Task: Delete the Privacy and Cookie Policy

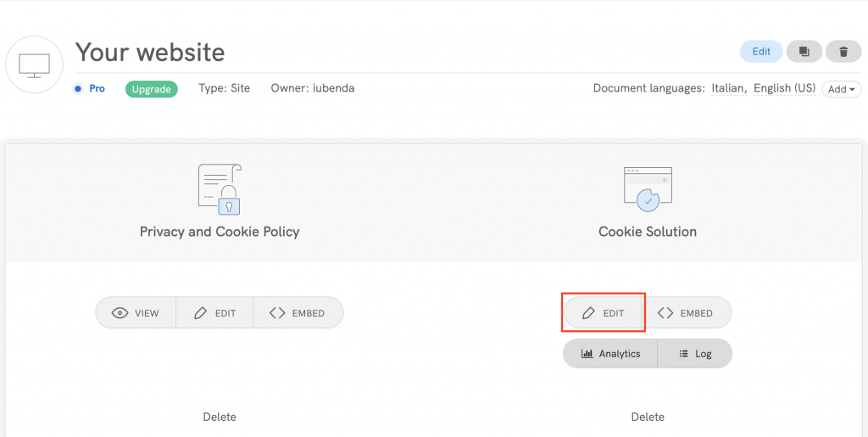Action: coord(220,417)
